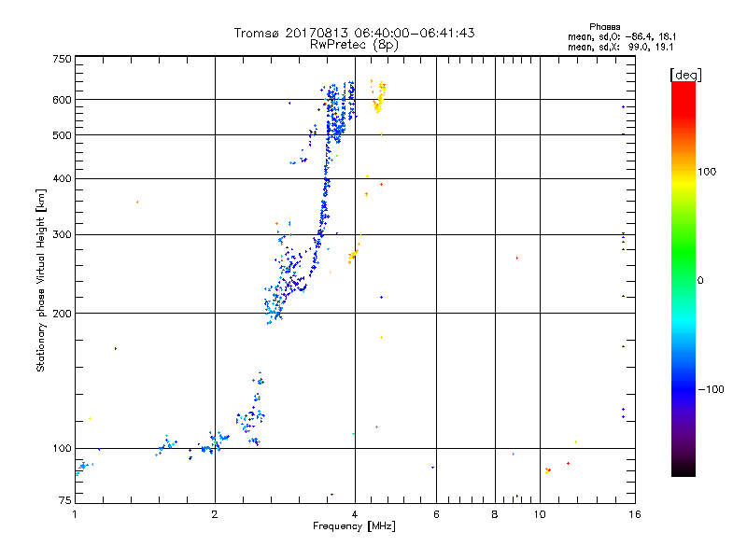Viewport: 747px width, 560px height.
Task: Click the x-axis tick label "16"
Action: pyautogui.click(x=635, y=514)
